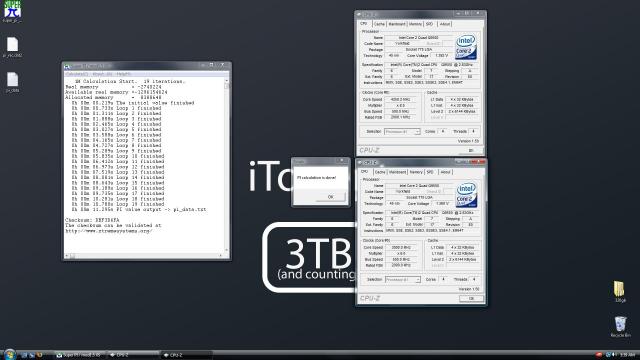Click the 'Allocated memory' line in Super PI

tap(113, 98)
